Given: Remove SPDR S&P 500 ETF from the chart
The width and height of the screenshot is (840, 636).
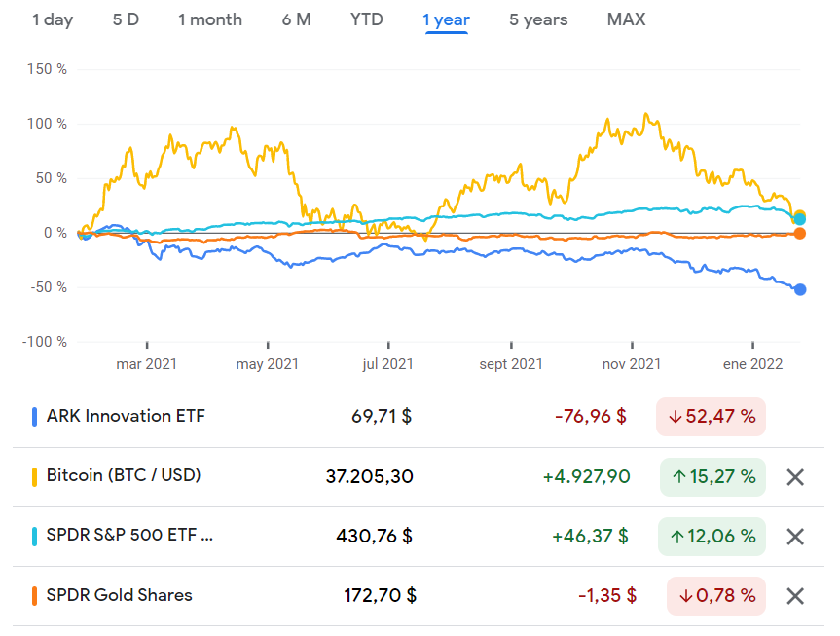Looking at the screenshot, I should [x=795, y=537].
